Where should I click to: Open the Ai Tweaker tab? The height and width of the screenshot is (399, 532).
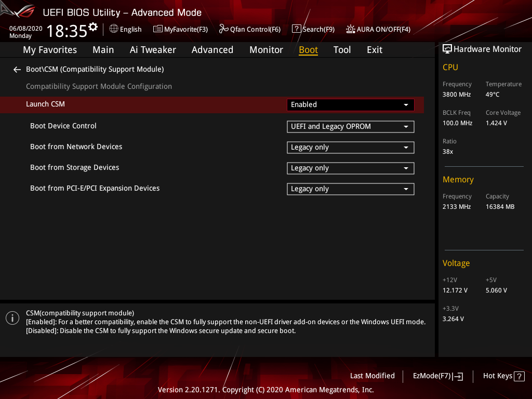pos(153,50)
